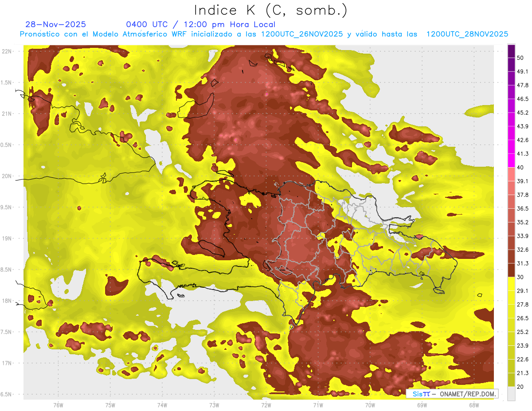Click the '40' colorbar value
This screenshot has width=532, height=411.
point(521,168)
